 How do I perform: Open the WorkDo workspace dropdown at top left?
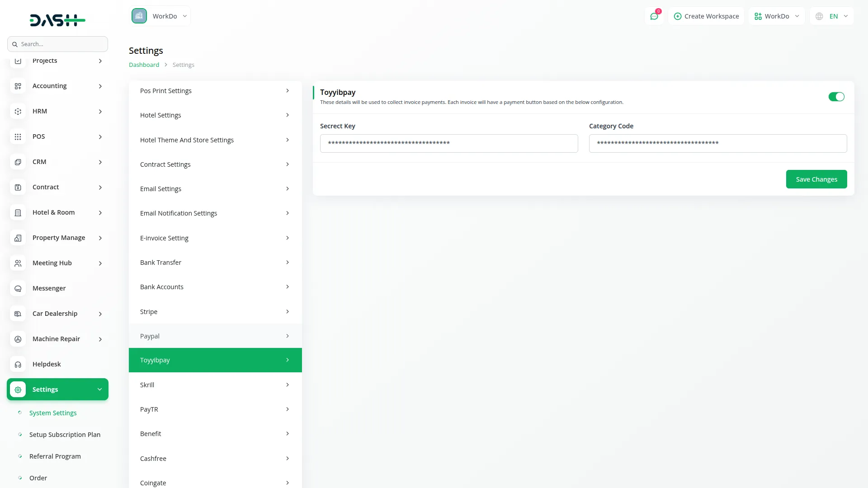tap(160, 16)
